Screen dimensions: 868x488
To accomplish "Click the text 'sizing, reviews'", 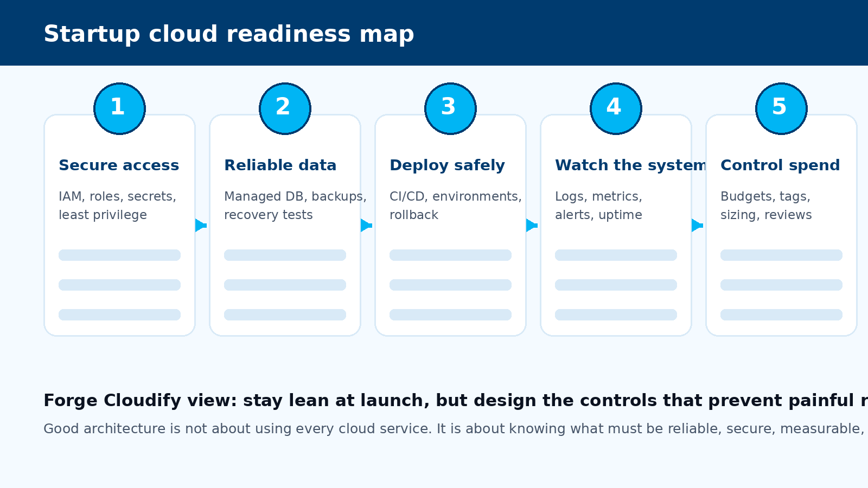I will click(x=766, y=215).
